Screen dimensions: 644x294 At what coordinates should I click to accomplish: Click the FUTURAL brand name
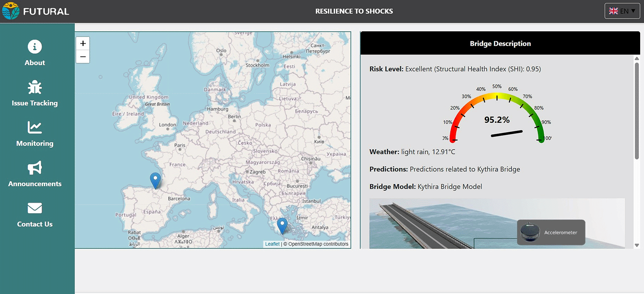pyautogui.click(x=46, y=12)
